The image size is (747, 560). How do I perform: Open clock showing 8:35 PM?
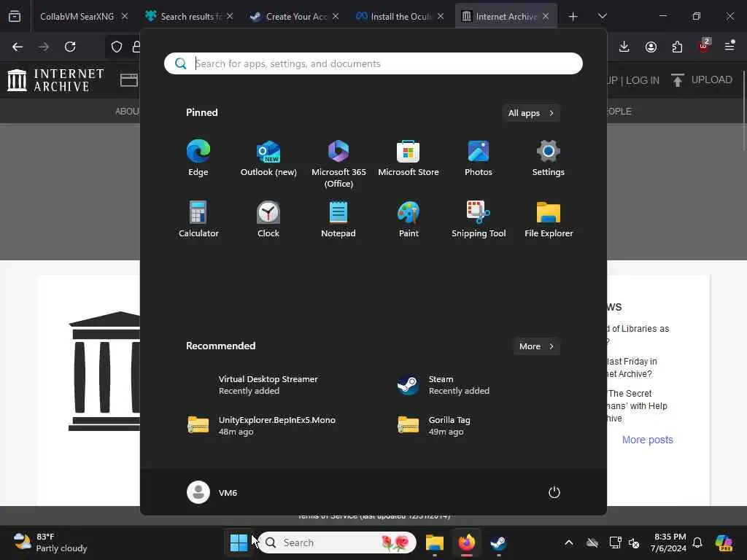point(670,542)
